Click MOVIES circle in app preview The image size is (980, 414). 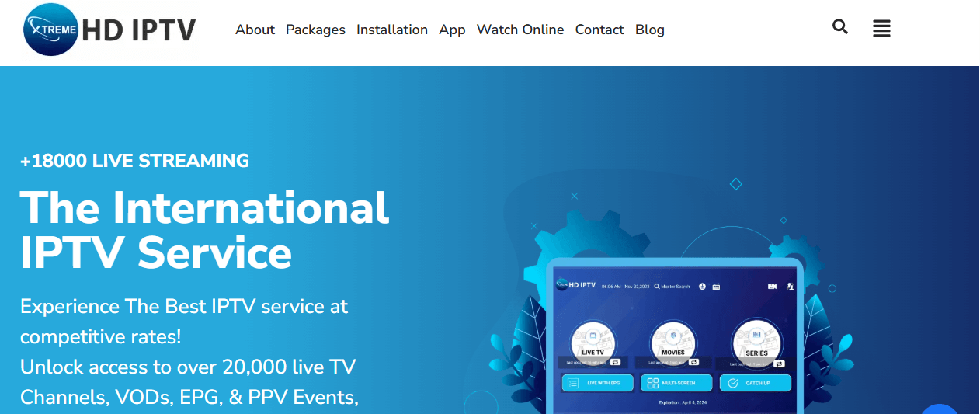coord(673,343)
